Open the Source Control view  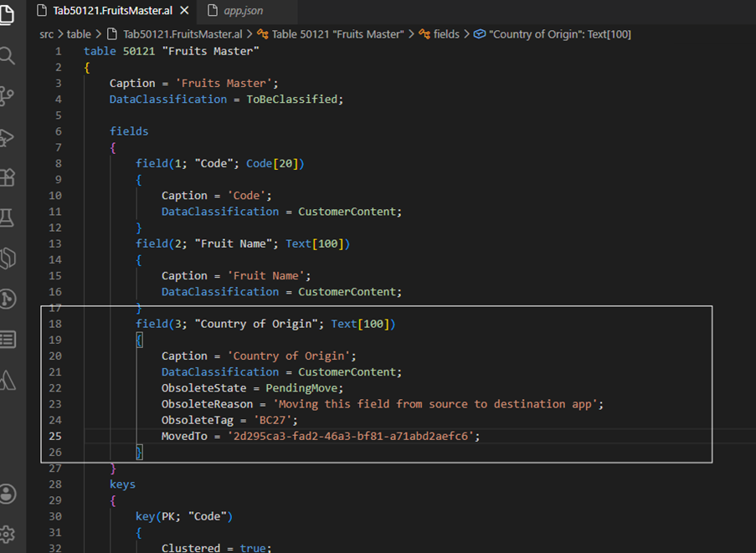pos(7,96)
